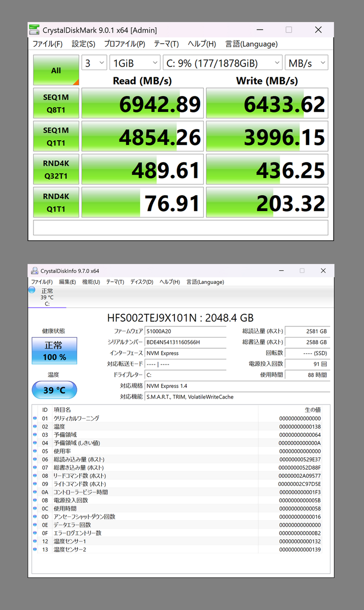Open the MB/s unit dropdown
The width and height of the screenshot is (364, 610).
[307, 63]
